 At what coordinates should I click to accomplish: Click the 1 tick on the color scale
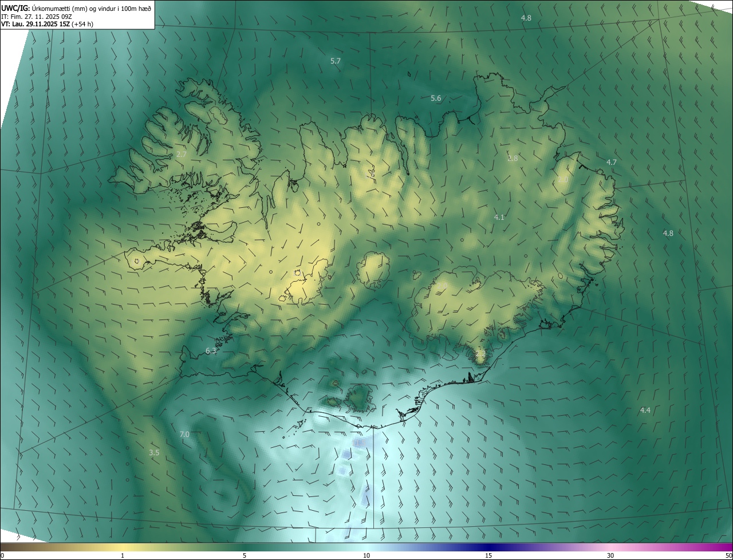123,555
